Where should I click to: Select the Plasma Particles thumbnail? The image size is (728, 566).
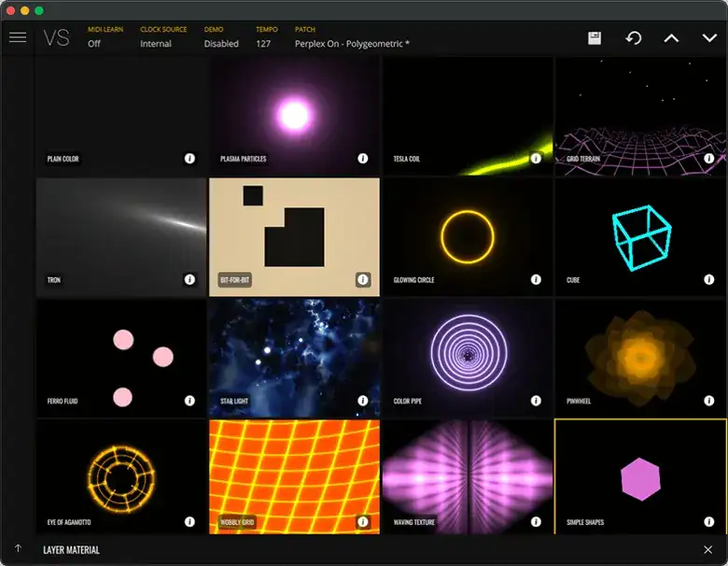point(294,116)
